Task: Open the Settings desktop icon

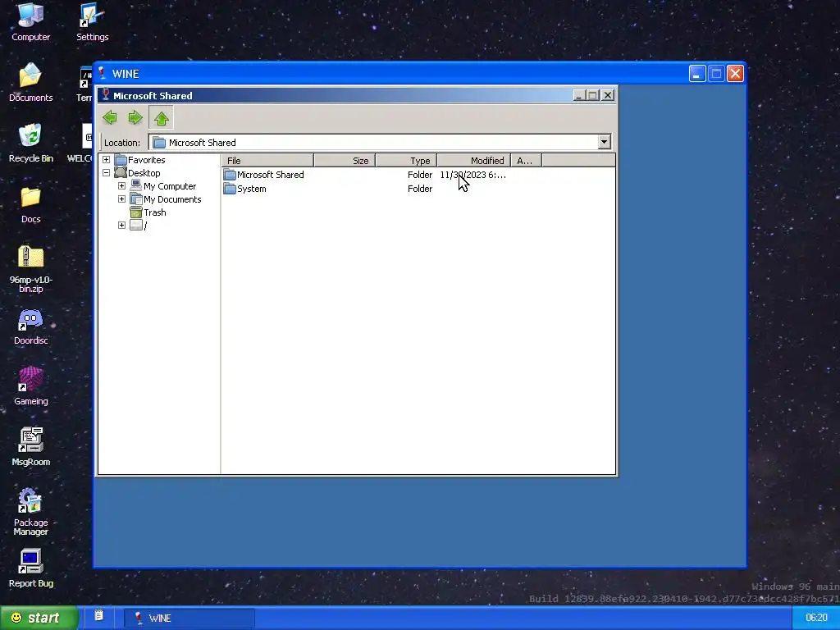Action: click(92, 22)
